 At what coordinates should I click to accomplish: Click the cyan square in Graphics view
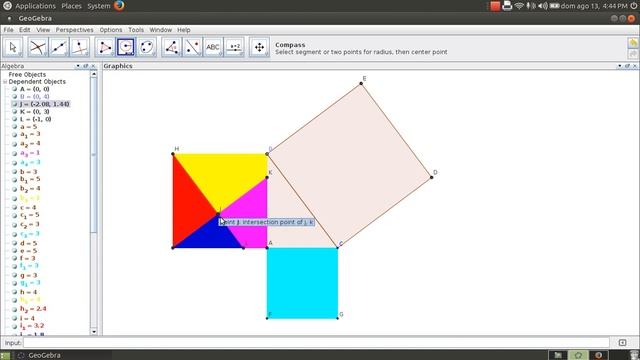coord(302,283)
